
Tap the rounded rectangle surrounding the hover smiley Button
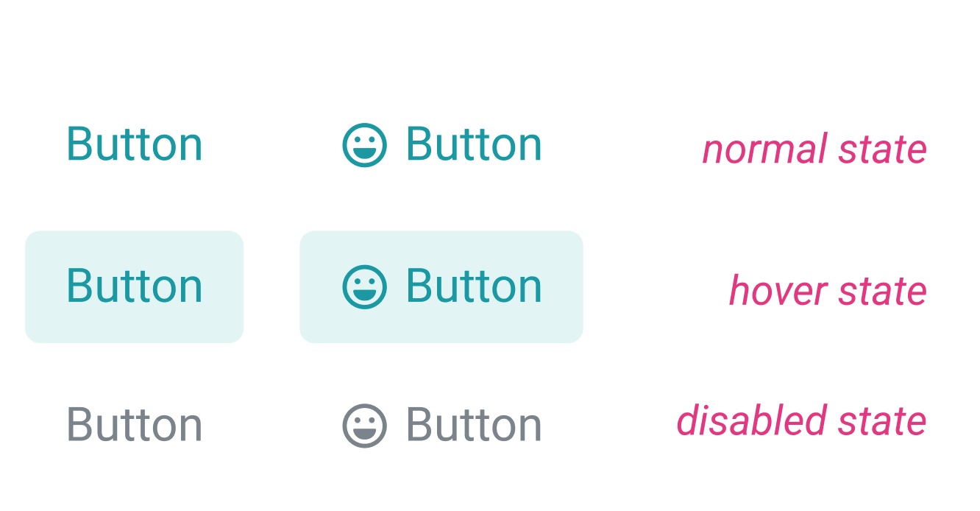pos(441,286)
